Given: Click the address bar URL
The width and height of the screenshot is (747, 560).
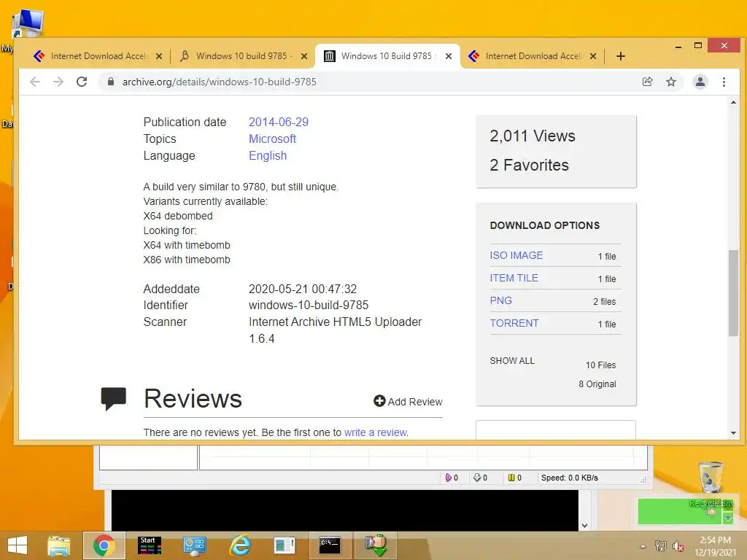Looking at the screenshot, I should [x=219, y=82].
